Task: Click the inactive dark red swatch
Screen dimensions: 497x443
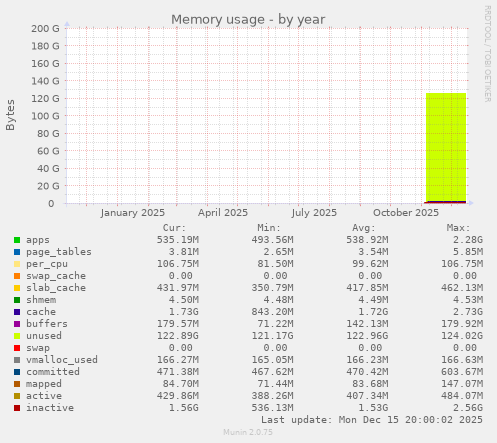Action: pyautogui.click(x=17, y=408)
